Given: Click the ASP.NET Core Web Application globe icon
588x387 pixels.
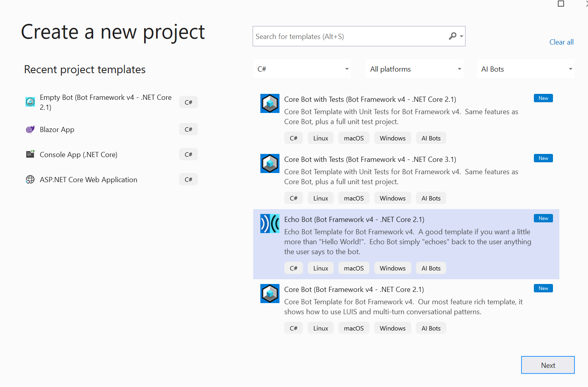Looking at the screenshot, I should (x=30, y=179).
